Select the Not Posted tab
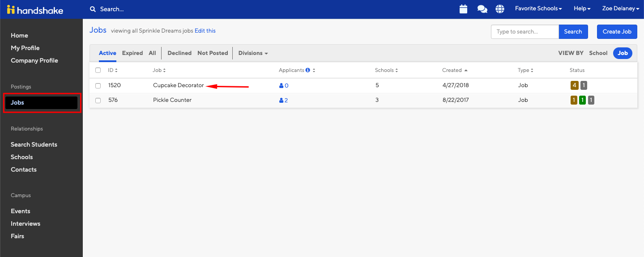This screenshot has width=644, height=257. point(213,53)
